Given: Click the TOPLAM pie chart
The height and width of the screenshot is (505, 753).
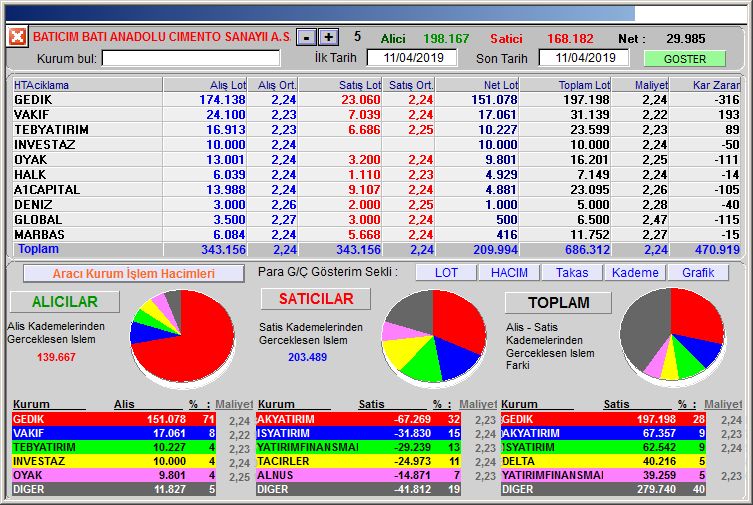Looking at the screenshot, I should point(672,337).
